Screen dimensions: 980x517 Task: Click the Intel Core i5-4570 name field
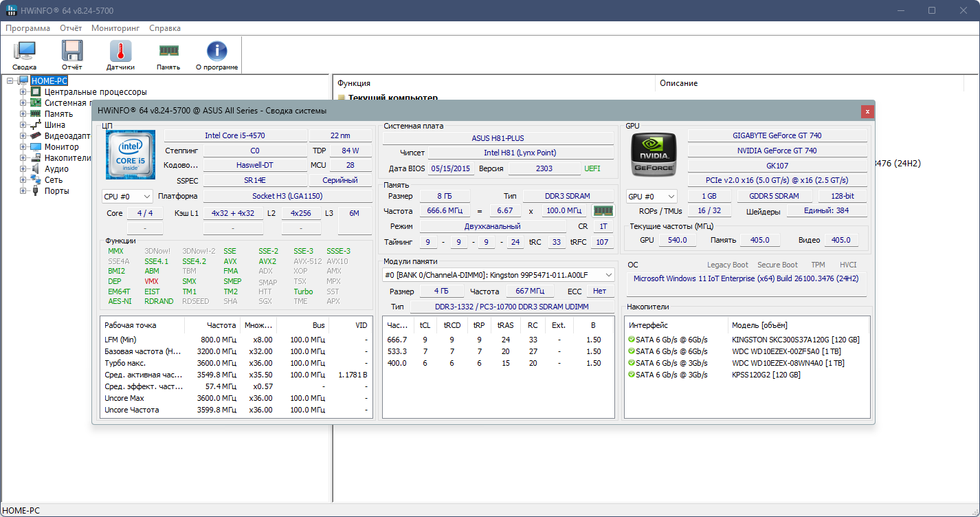[235, 135]
